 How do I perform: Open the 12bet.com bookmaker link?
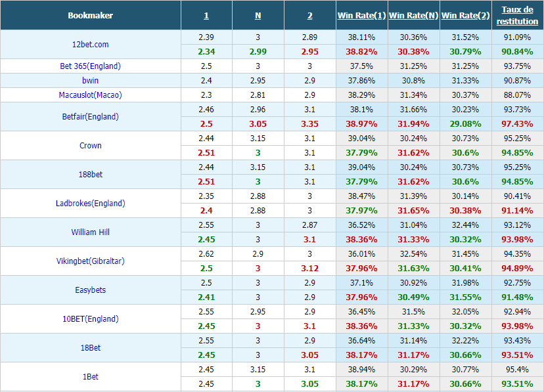pos(90,45)
